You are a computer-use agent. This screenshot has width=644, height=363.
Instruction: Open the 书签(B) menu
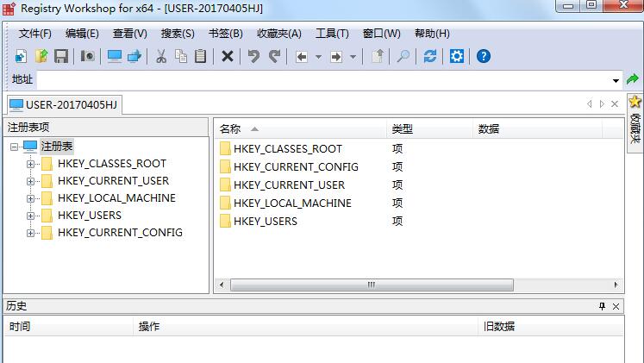point(226,34)
